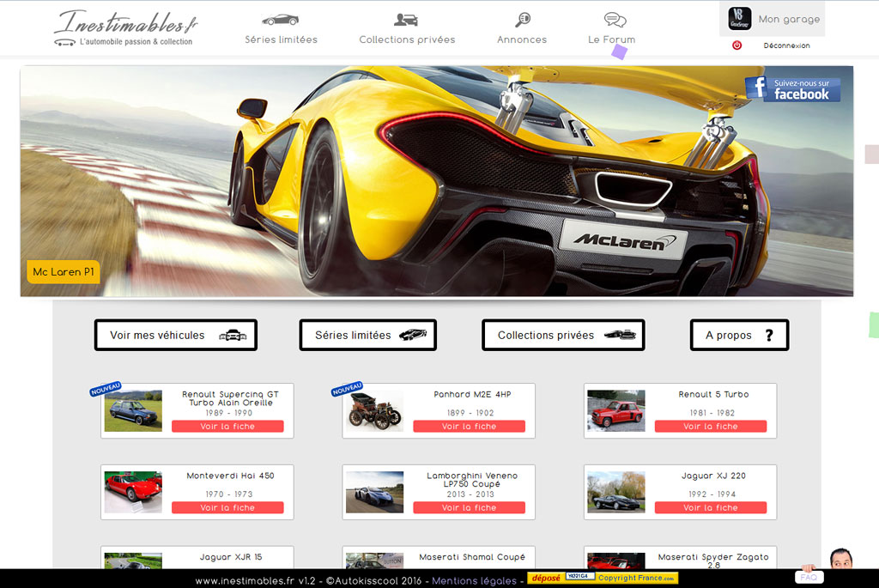Click the boxed Collections privées button
879x588 pixels.
563,335
